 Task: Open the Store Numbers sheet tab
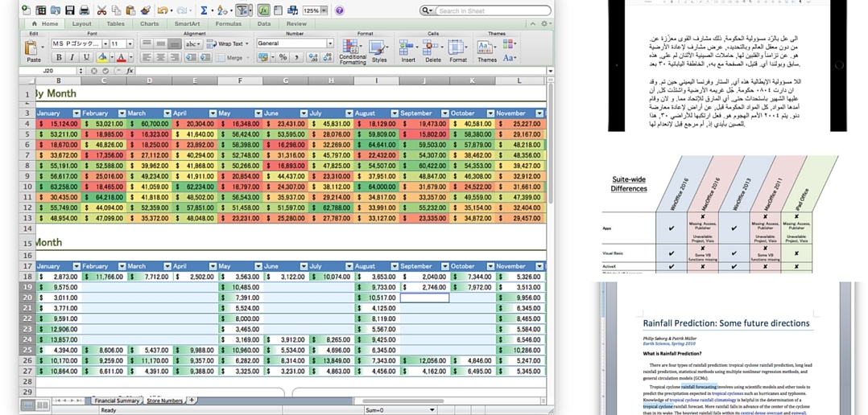tap(164, 400)
